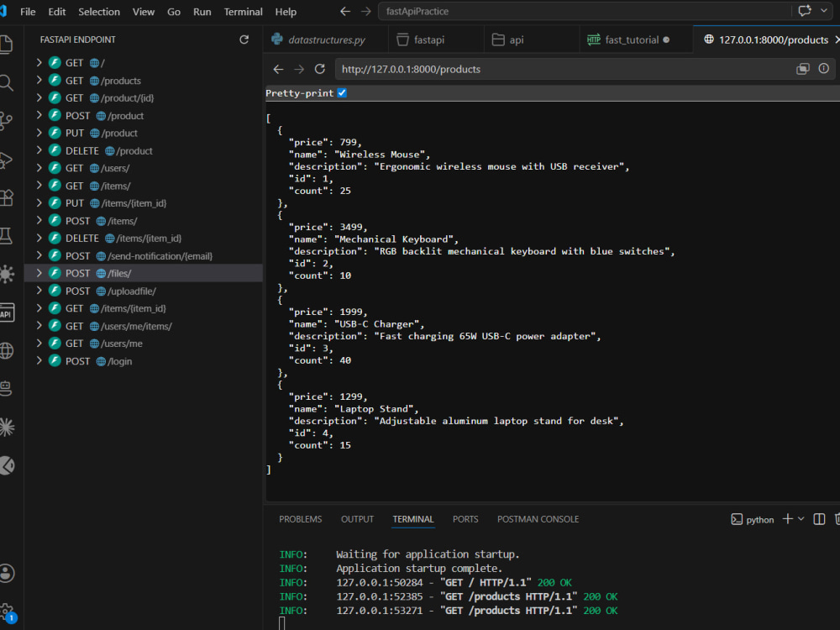Screen dimensions: 840x630
Task: Open the Terminal menu
Action: point(244,12)
